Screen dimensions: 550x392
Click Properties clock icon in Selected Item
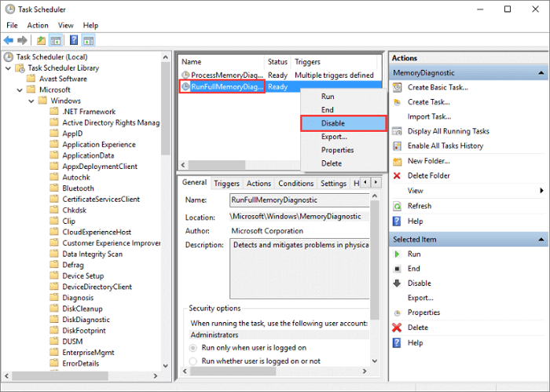point(397,313)
